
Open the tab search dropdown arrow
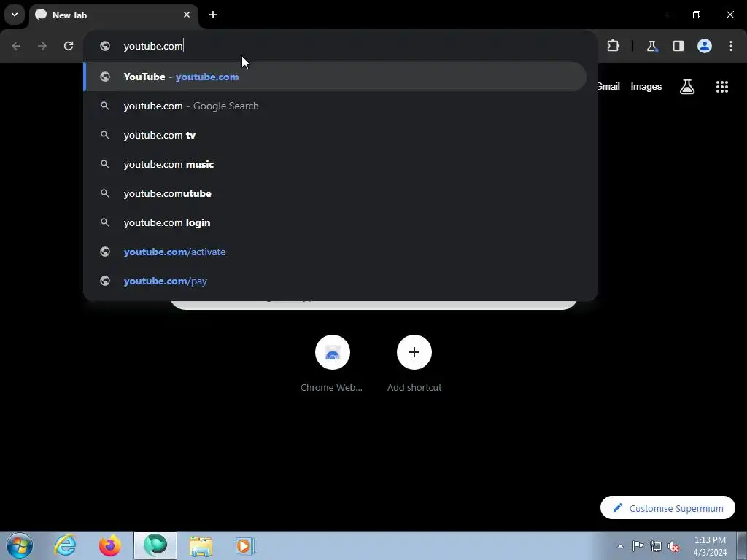pyautogui.click(x=15, y=15)
